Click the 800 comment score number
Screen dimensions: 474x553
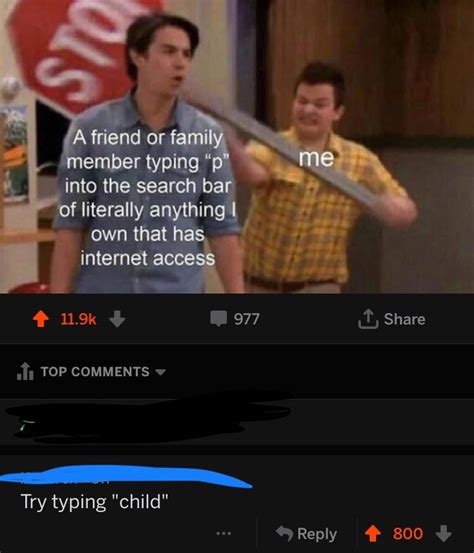coord(408,534)
